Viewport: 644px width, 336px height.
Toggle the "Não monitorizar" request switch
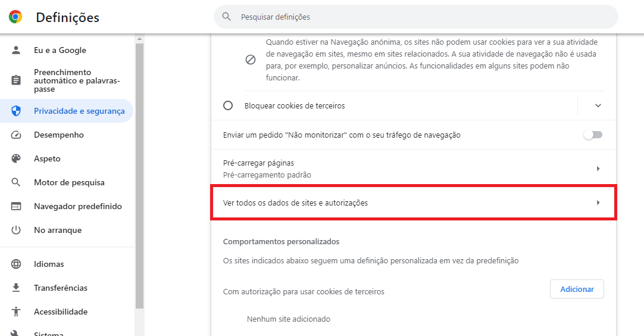[593, 135]
